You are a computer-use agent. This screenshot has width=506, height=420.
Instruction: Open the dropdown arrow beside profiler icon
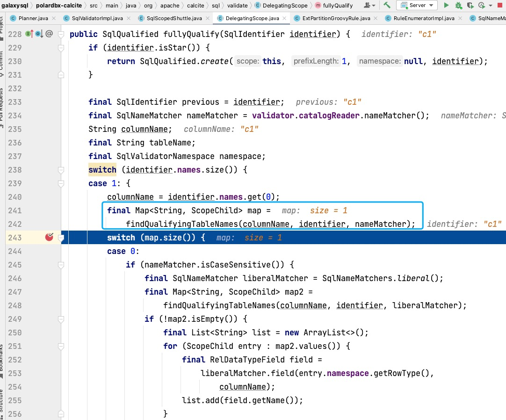tap(490, 6)
